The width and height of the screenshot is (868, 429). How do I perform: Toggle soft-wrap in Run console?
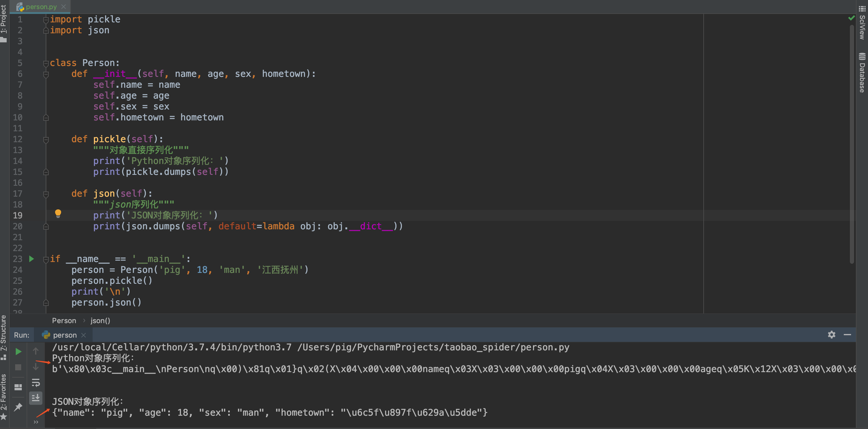(36, 383)
